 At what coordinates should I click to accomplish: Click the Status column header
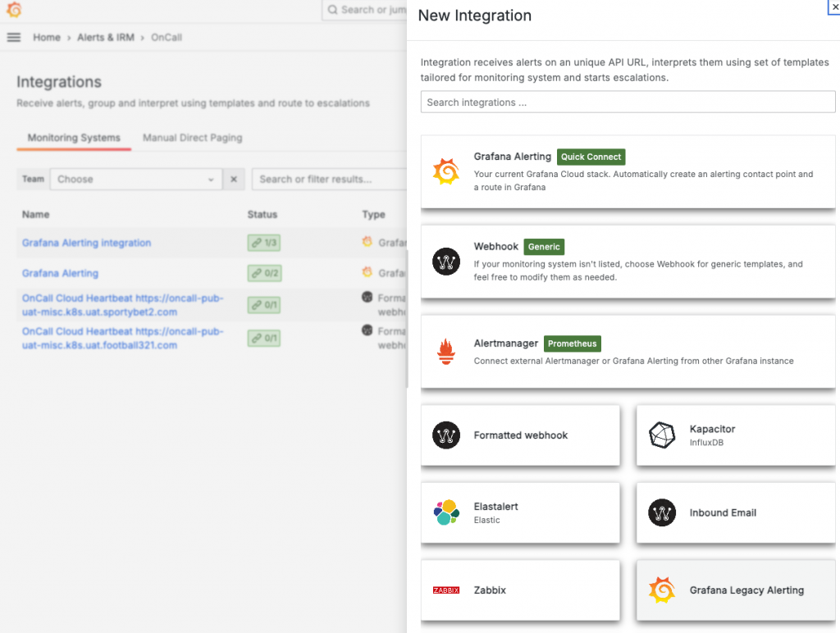(x=262, y=214)
